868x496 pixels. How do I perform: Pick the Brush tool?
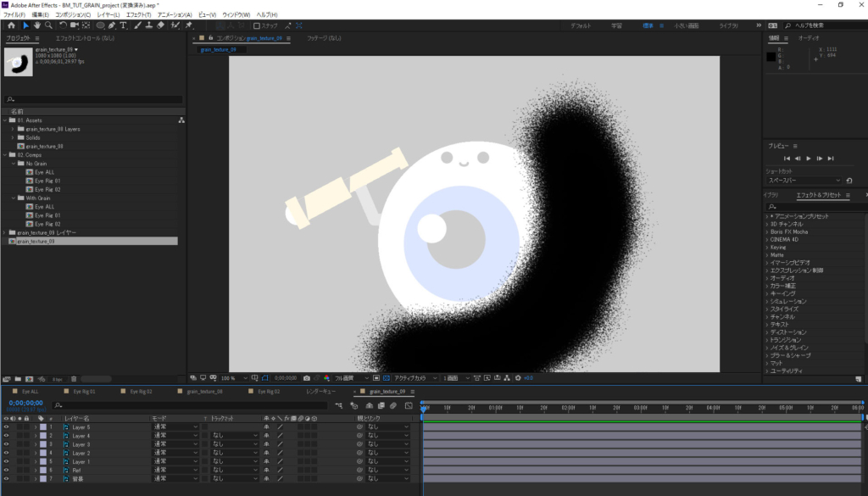[136, 25]
